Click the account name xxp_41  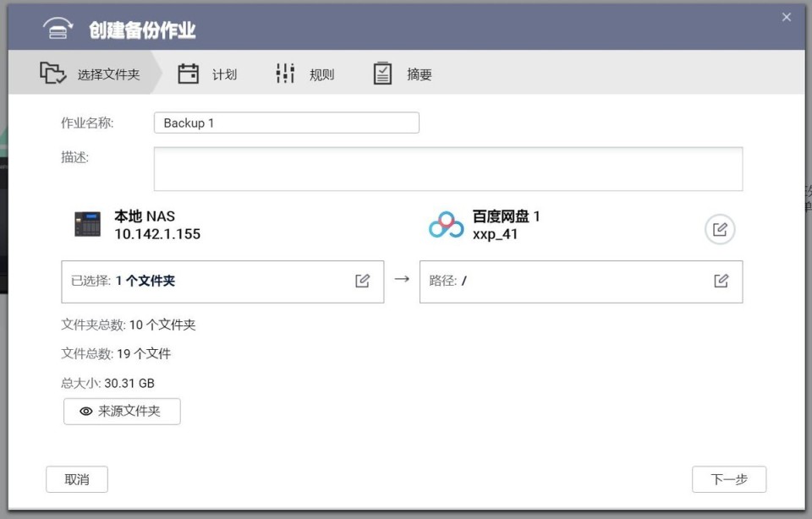point(495,234)
